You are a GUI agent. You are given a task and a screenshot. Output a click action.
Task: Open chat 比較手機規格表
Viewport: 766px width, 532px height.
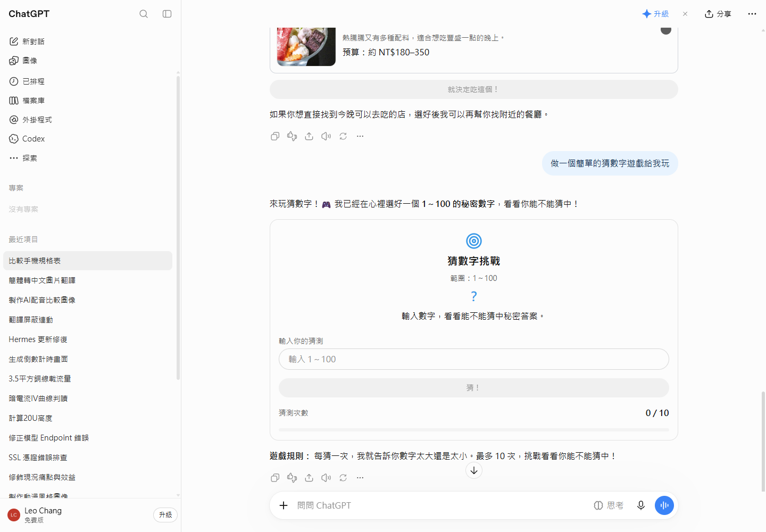(x=88, y=261)
